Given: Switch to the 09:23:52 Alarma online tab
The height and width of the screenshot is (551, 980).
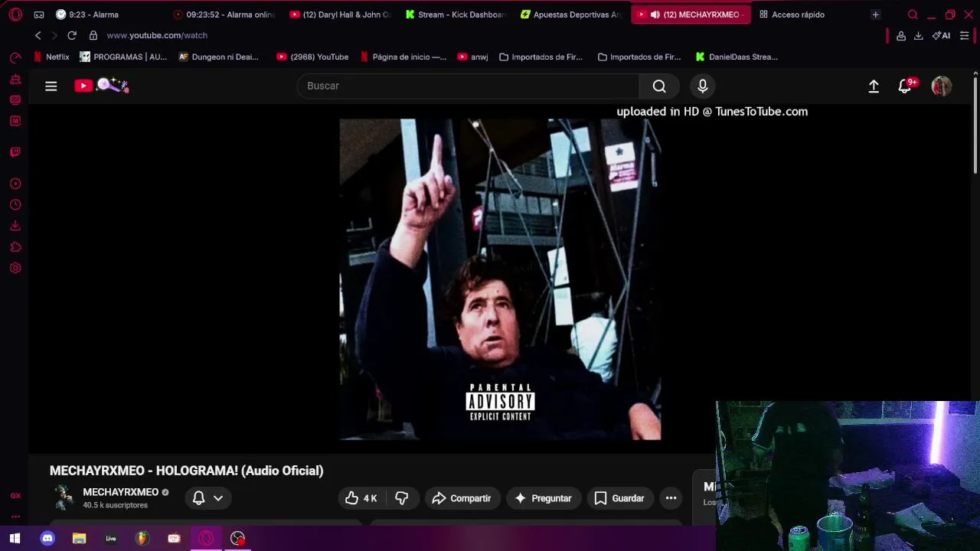Looking at the screenshot, I should coord(224,15).
